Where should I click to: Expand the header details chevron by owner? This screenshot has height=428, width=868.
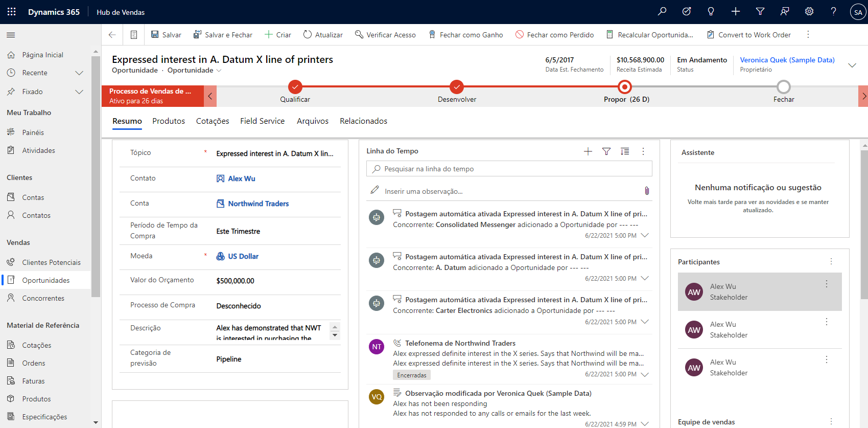pos(852,65)
